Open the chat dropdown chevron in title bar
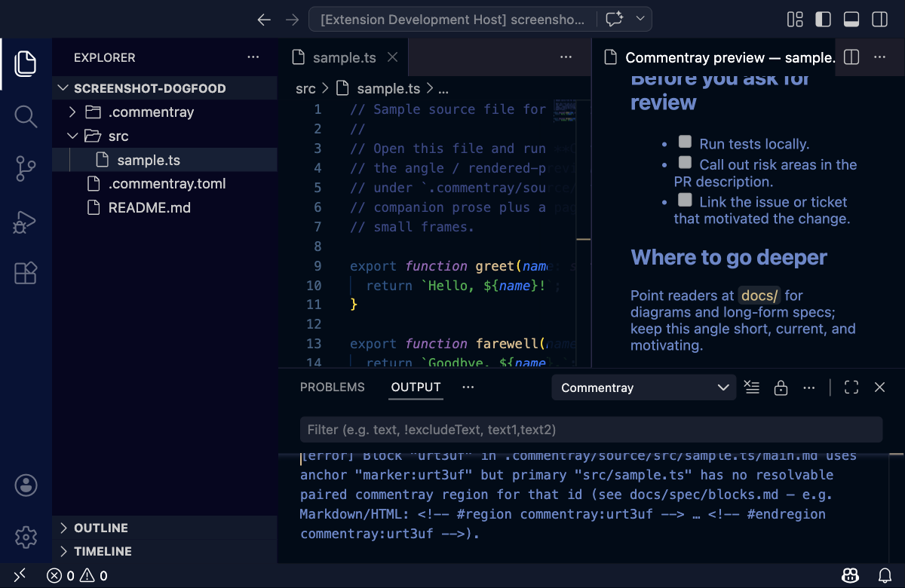Viewport: 905px width, 588px height. pos(640,20)
